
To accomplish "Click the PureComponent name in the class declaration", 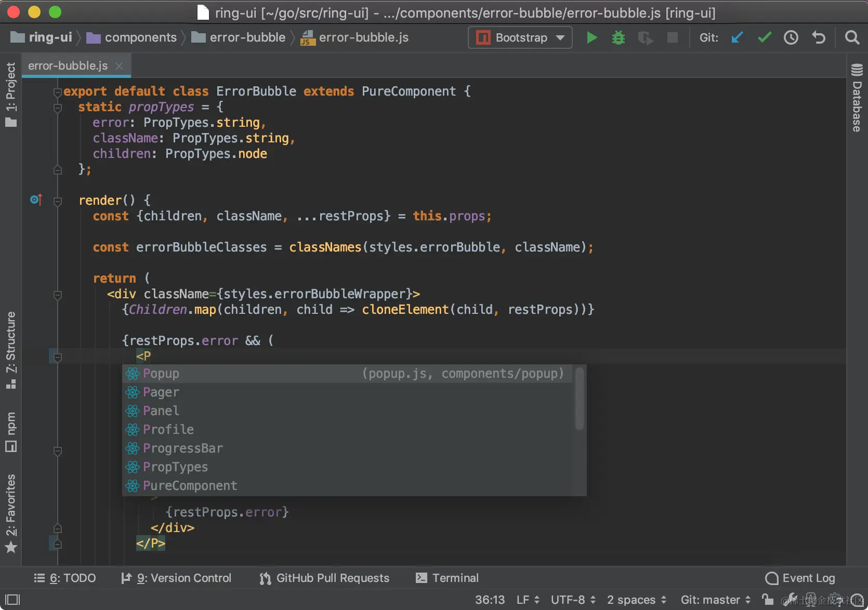I will pos(409,91).
